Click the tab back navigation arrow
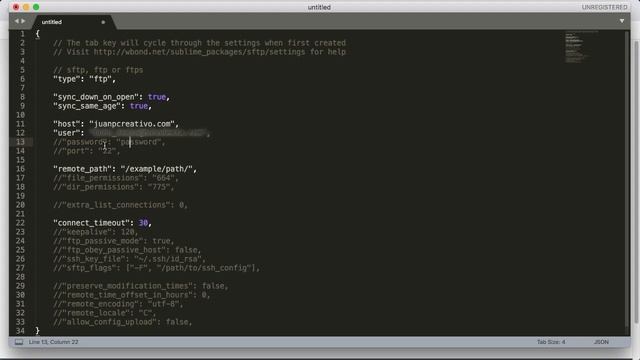Image resolution: width=640 pixels, height=360 pixels. (16, 21)
